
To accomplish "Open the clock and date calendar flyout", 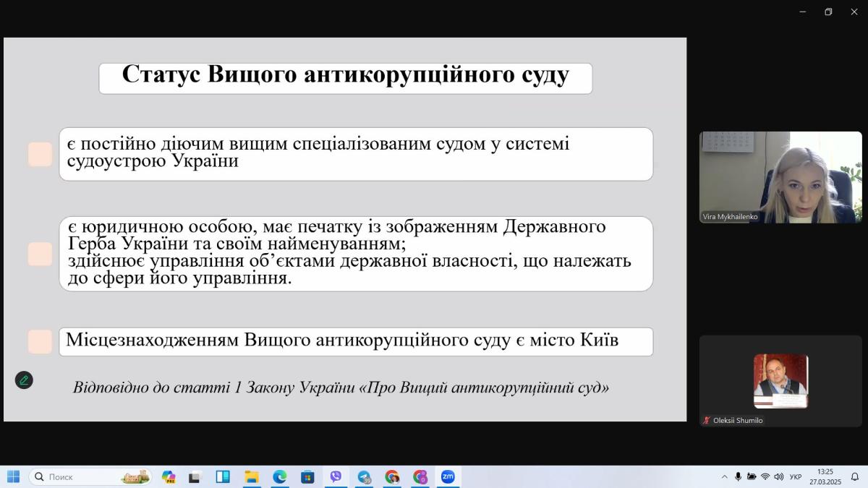I will (x=825, y=476).
